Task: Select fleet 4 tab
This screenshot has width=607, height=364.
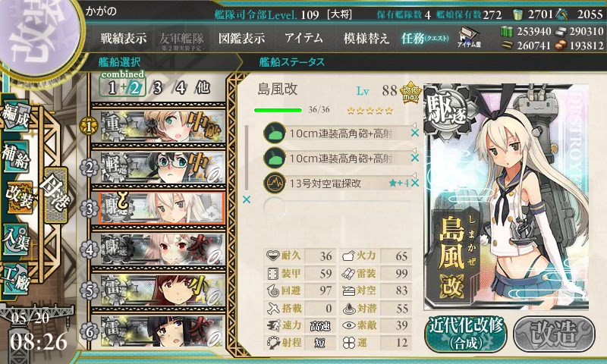Action: 181,88
